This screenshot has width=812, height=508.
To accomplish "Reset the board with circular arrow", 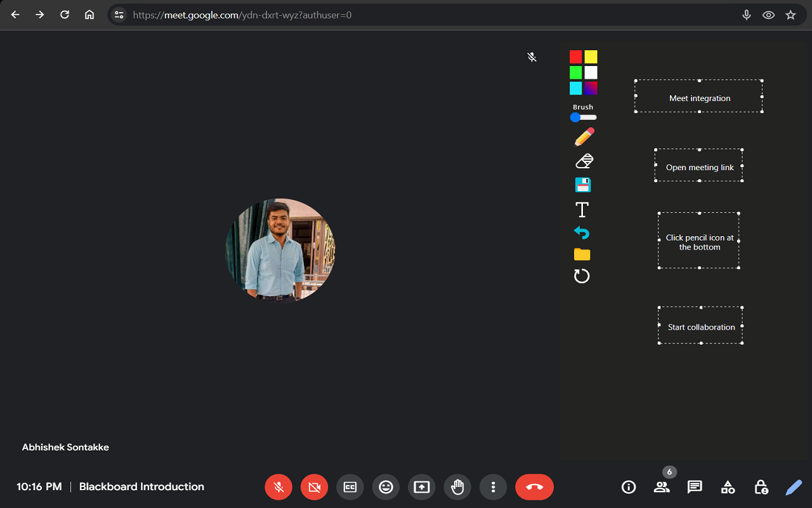I will [x=582, y=276].
